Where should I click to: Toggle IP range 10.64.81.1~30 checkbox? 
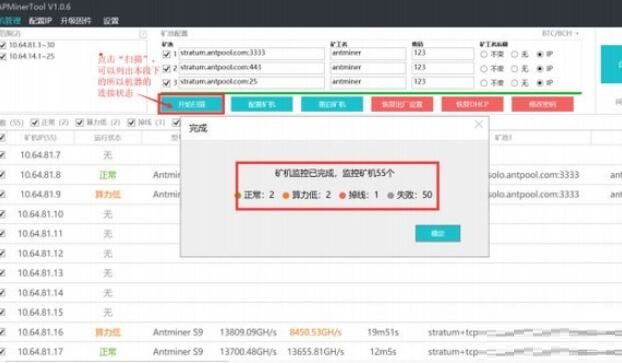point(3,45)
